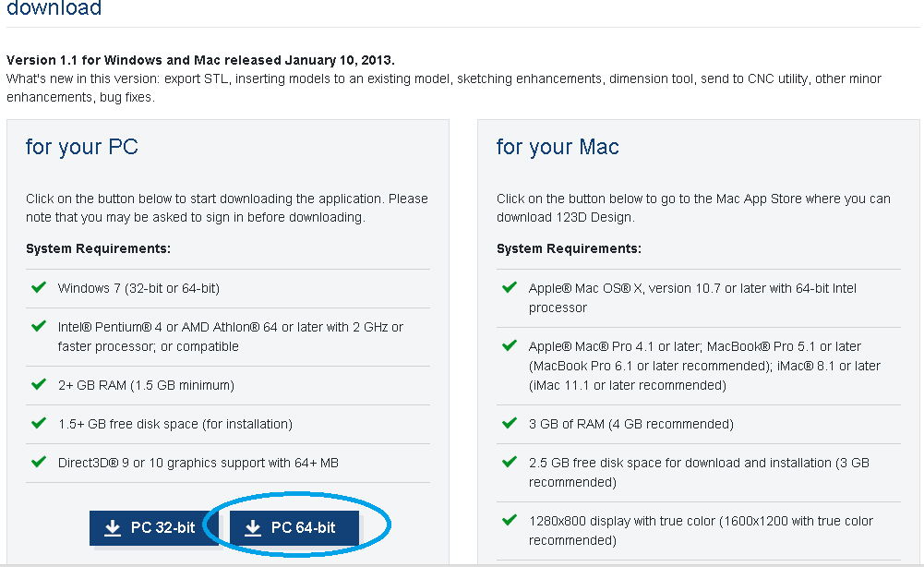Viewport: 924px width, 567px height.
Task: Click the checkmark beside Direct3D 9 or 10 graphics
Action: click(x=39, y=462)
